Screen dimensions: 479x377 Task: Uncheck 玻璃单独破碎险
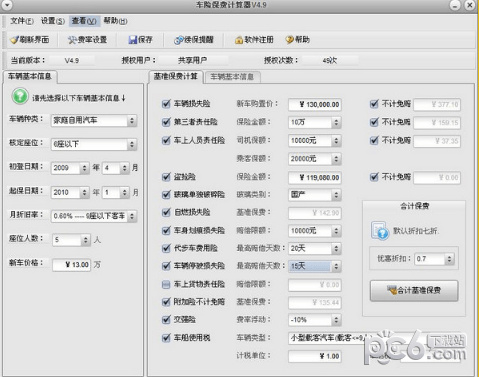coord(166,194)
